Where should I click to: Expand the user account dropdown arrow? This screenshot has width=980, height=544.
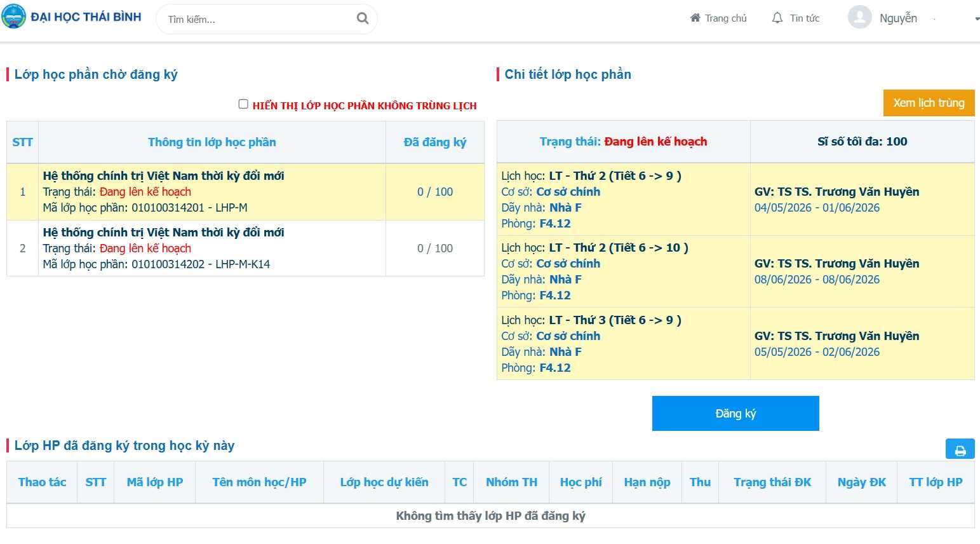point(976,19)
